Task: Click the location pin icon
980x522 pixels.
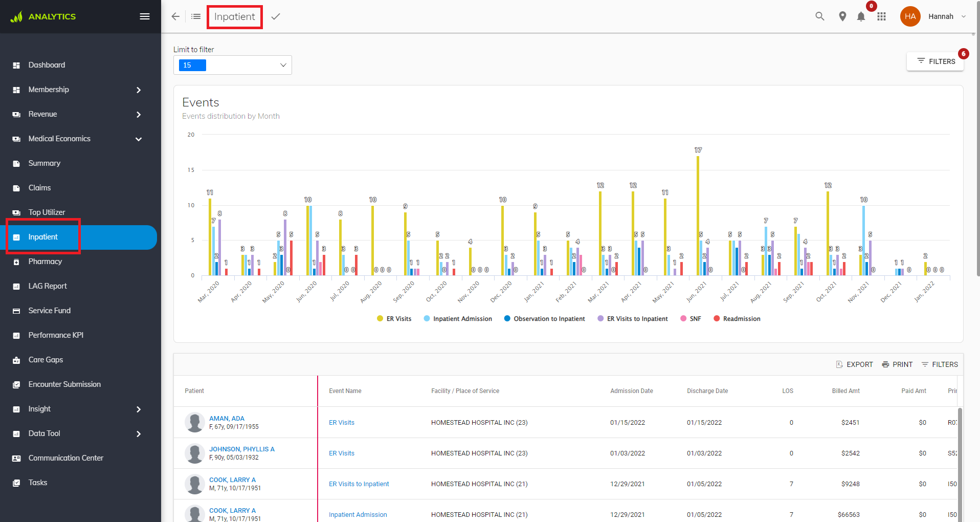Action: [842, 16]
